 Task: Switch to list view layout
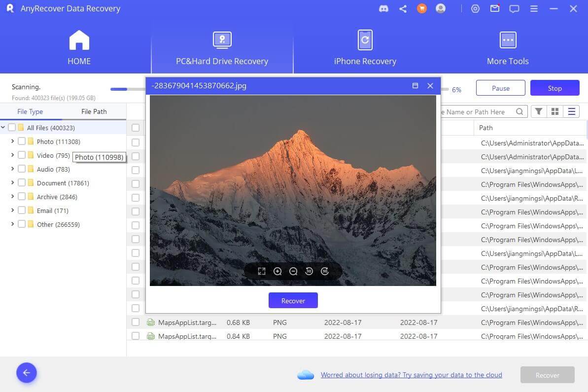click(x=572, y=112)
